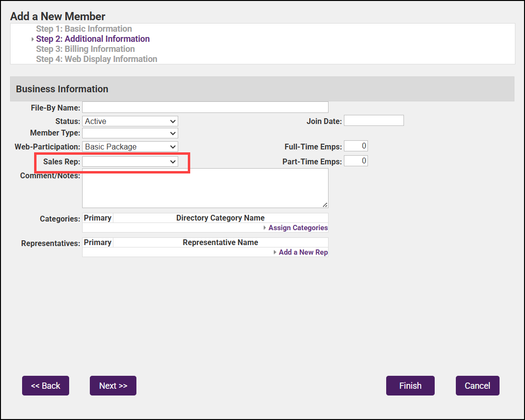Open the Status dropdown

tap(130, 121)
